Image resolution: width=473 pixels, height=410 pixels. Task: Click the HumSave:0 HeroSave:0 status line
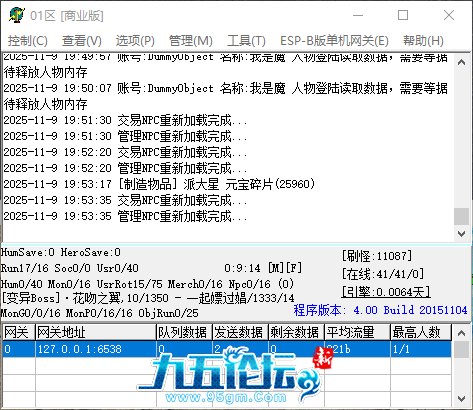(x=61, y=252)
